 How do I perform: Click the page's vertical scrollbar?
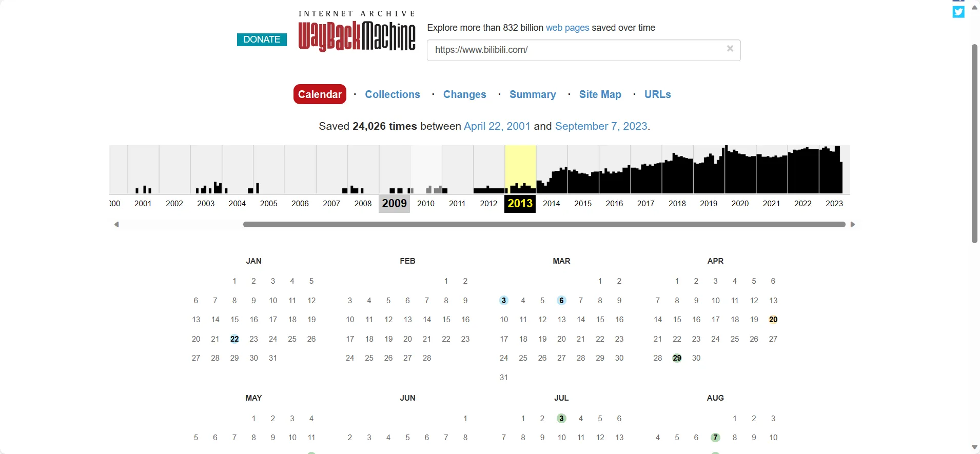974,144
